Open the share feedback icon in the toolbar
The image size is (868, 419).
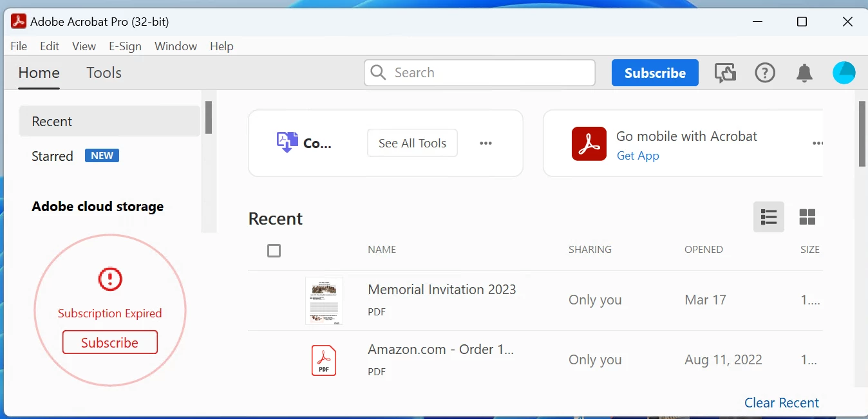coord(726,73)
